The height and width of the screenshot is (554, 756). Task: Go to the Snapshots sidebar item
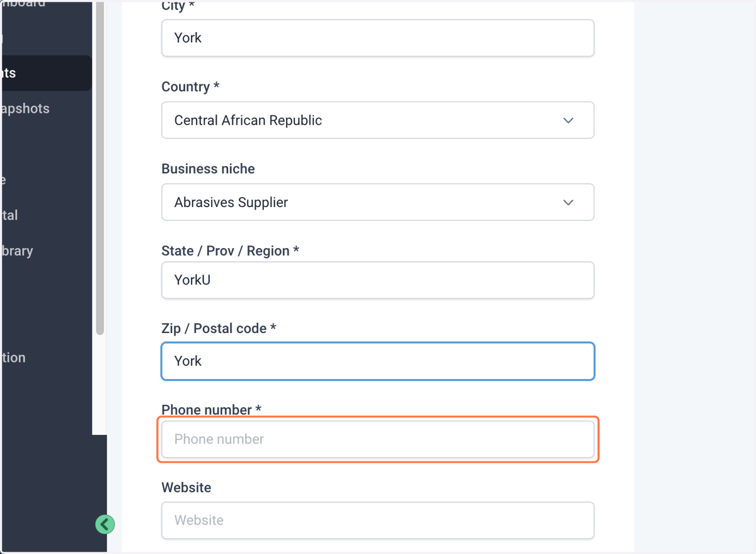[x=25, y=108]
